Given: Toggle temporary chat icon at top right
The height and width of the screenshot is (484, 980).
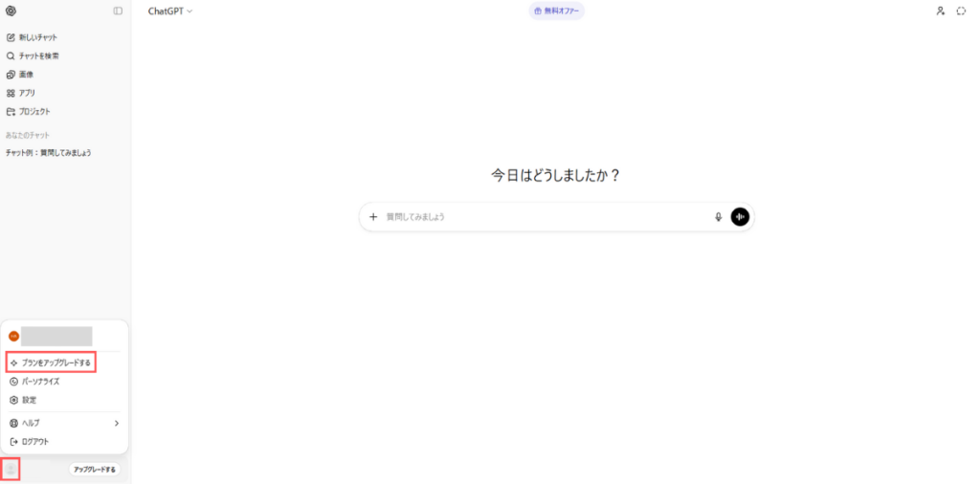Looking at the screenshot, I should [961, 11].
